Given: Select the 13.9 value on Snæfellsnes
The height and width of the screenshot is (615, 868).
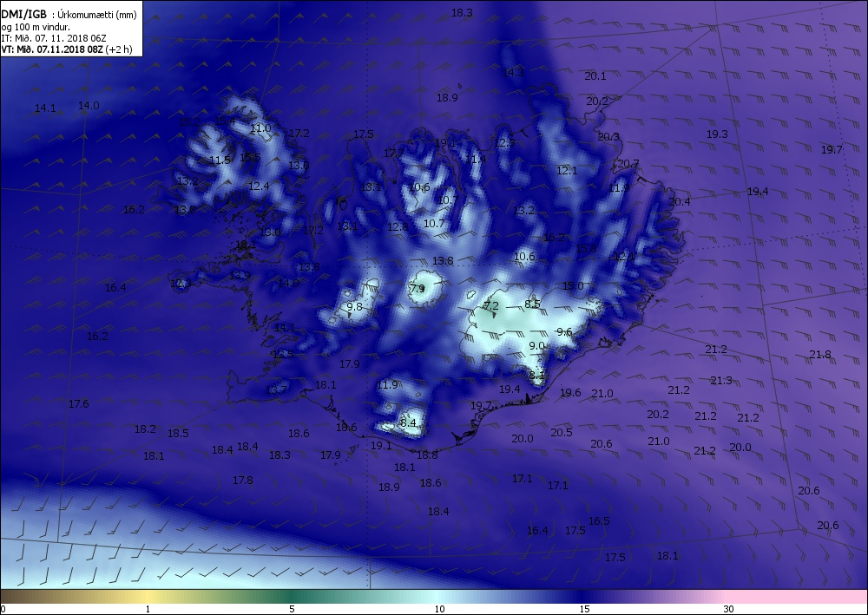Looking at the screenshot, I should 240,275.
